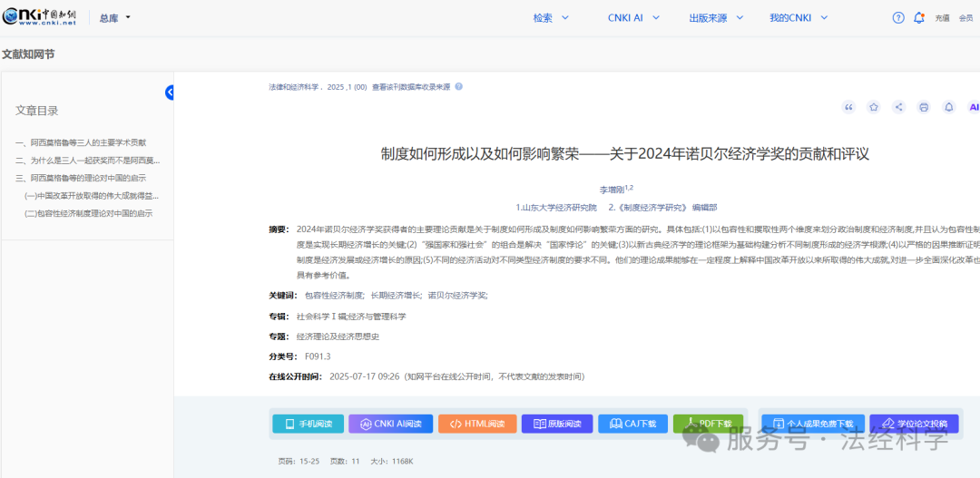
Task: Click keyword 长期经济增长
Action: click(x=397, y=296)
